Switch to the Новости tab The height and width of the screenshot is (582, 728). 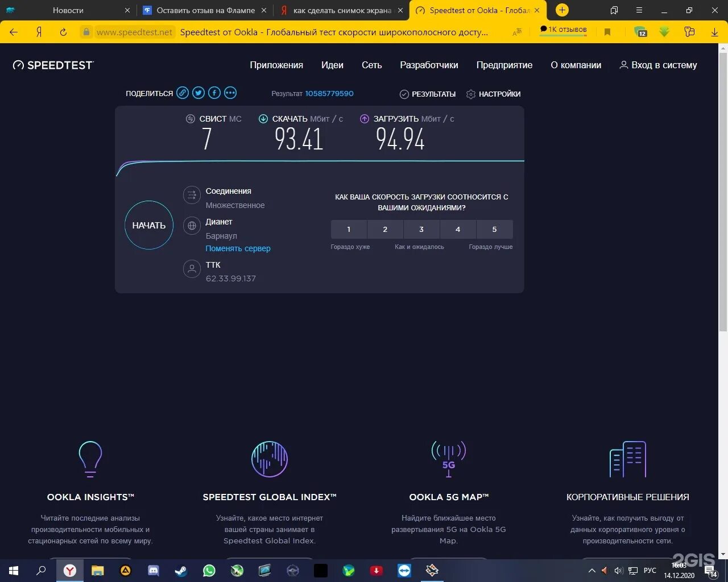[x=68, y=10]
